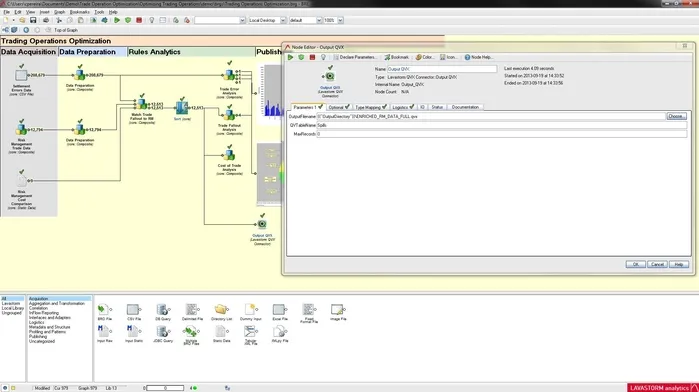This screenshot has width=699, height=392.
Task: Click the Bookmark button in Node Editor
Action: (x=396, y=57)
